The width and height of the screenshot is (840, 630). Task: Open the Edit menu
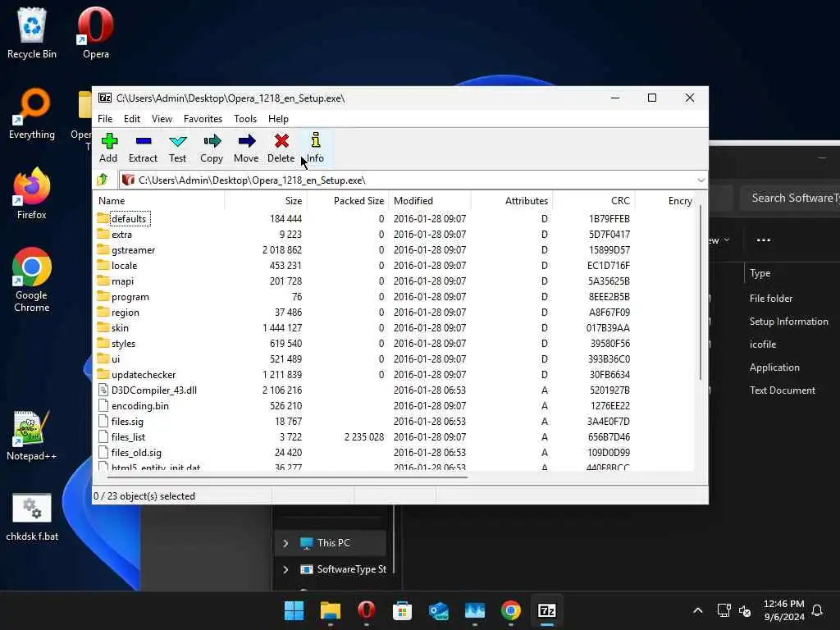pos(132,119)
